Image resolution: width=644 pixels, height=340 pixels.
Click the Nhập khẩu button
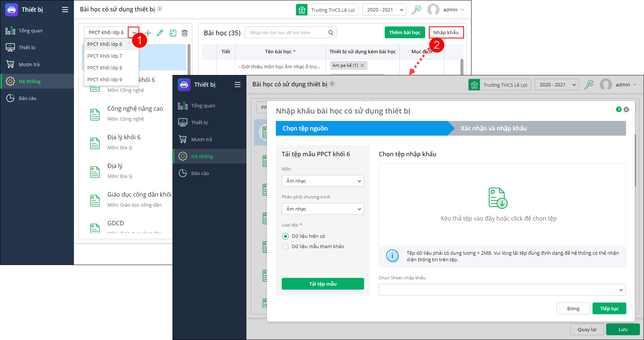point(446,32)
